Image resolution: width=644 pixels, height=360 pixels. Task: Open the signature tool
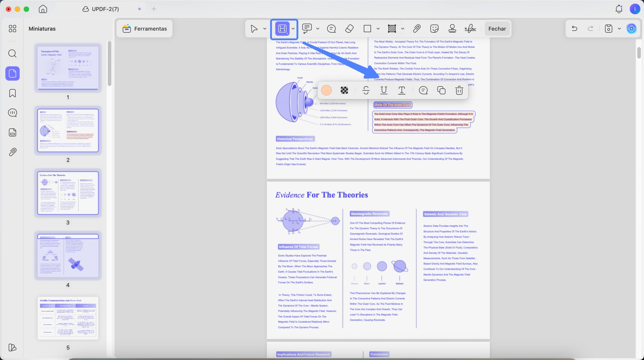(x=470, y=29)
